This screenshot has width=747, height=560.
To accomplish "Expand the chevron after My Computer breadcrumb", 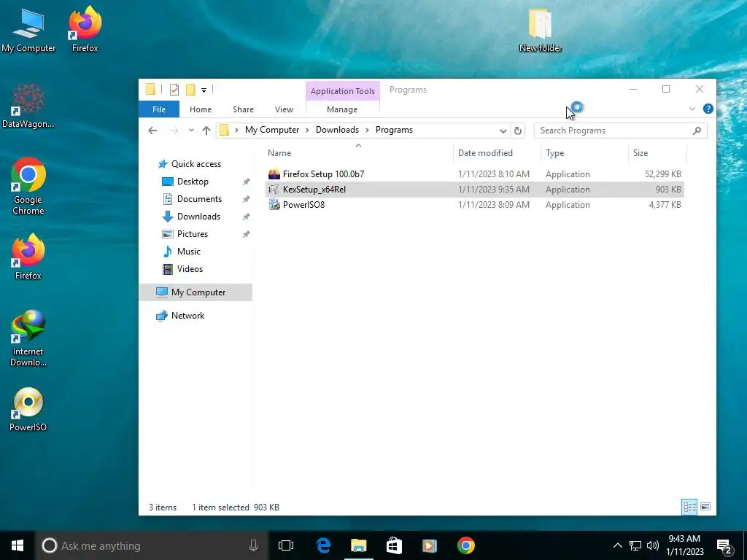I will pyautogui.click(x=307, y=130).
